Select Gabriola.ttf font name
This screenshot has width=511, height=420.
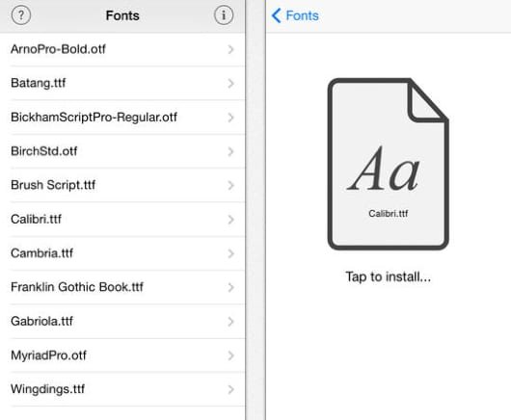[x=41, y=321]
